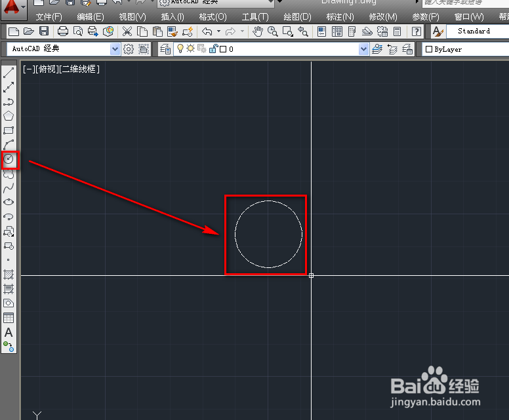Select the Ellipse Arc tool
Image resolution: width=509 pixels, height=420 pixels.
(9, 217)
